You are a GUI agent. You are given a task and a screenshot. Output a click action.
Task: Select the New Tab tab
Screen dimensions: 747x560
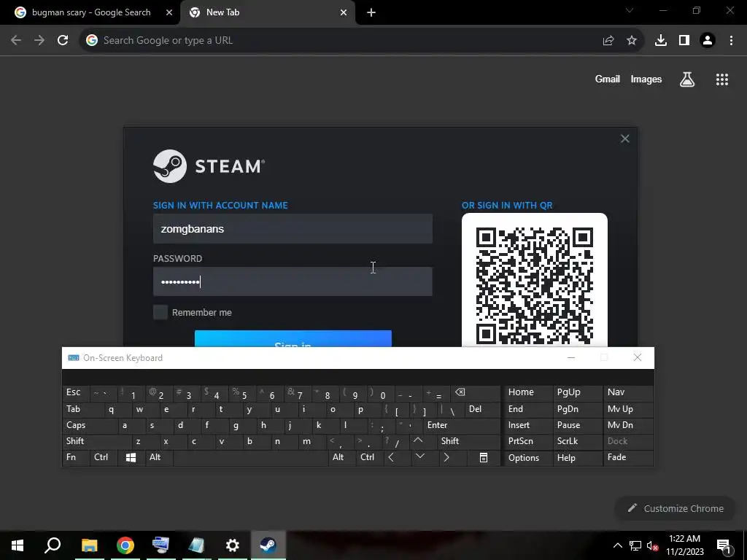click(x=268, y=12)
